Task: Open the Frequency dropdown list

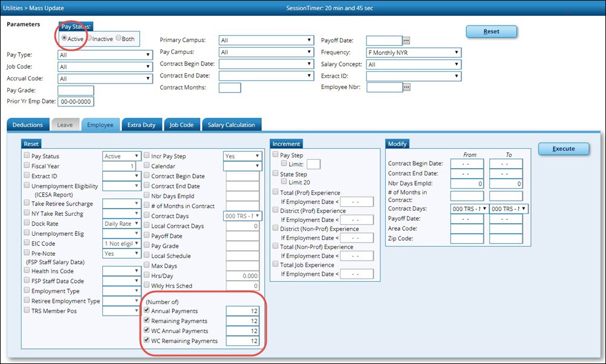Action: tap(414, 53)
